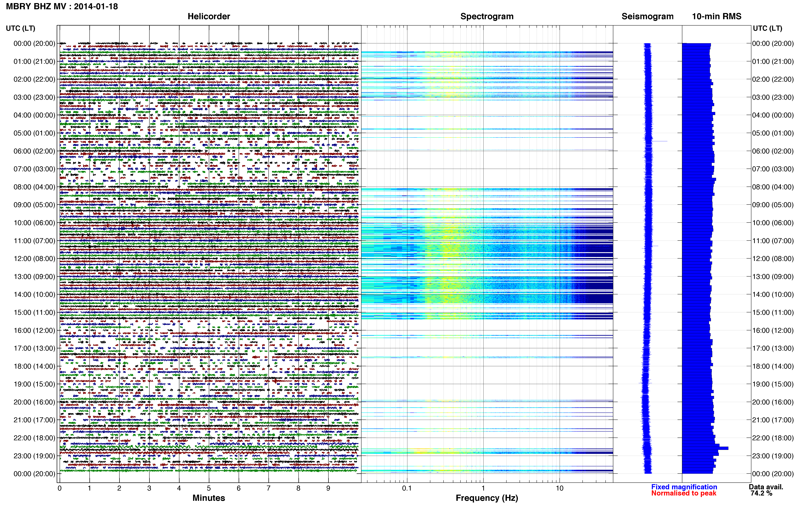This screenshot has width=812, height=508.
Task: Click '14:00 (10:00)' on the Helicorder time axis
Action: 34,295
